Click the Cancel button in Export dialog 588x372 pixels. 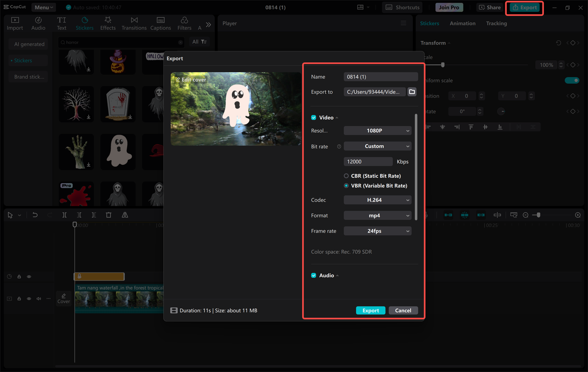(x=403, y=310)
